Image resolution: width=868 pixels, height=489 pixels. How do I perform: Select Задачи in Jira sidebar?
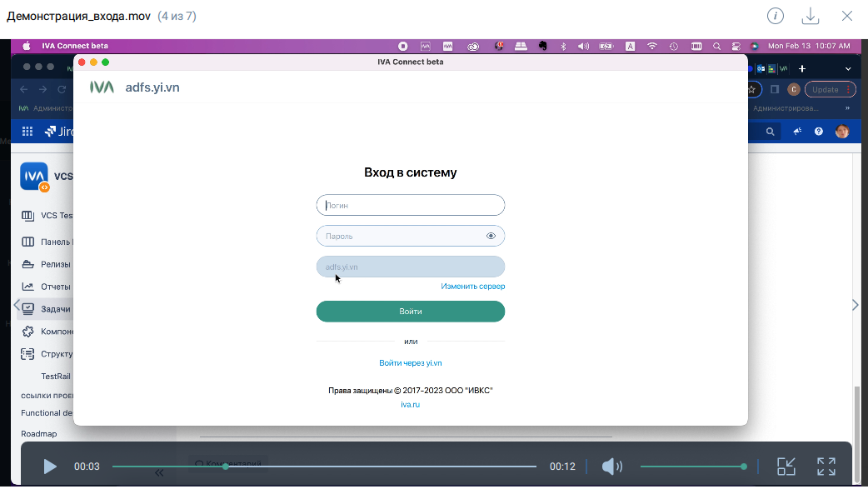[x=55, y=309]
